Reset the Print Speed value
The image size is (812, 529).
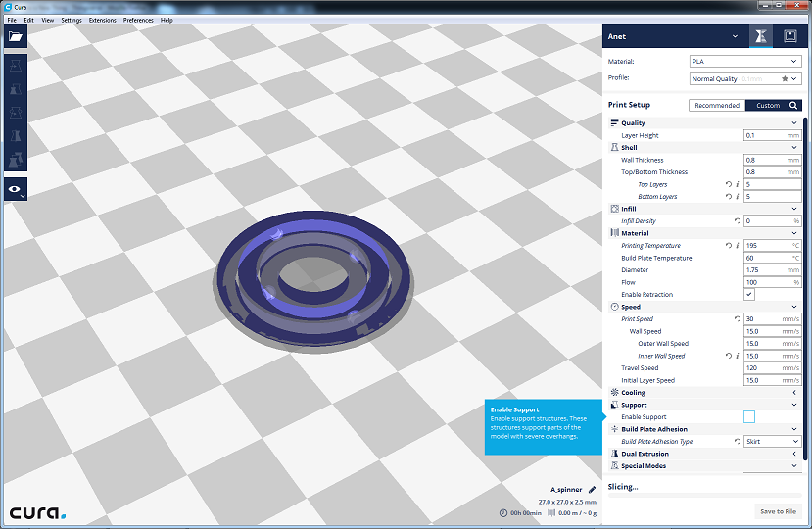[x=738, y=319]
